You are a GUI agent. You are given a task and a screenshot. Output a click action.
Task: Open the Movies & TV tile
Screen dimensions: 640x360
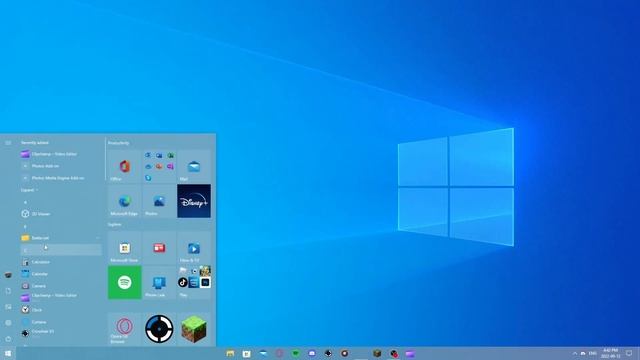(x=194, y=247)
